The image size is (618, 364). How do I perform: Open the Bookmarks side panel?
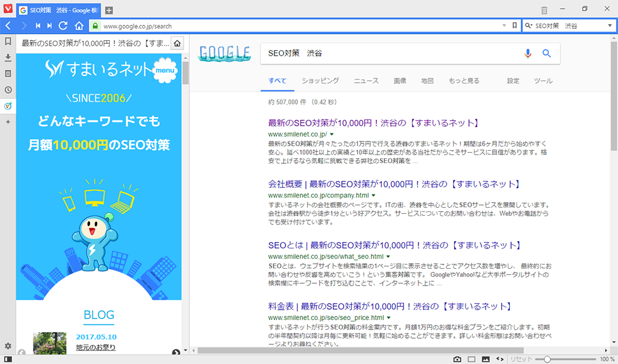[8, 42]
